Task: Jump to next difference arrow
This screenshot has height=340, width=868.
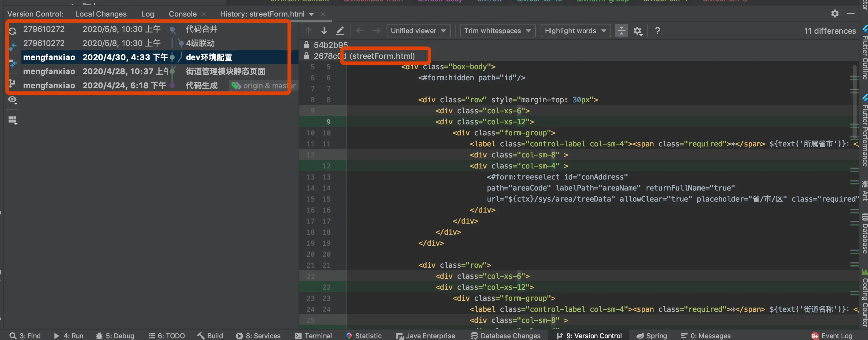Action: tap(324, 31)
